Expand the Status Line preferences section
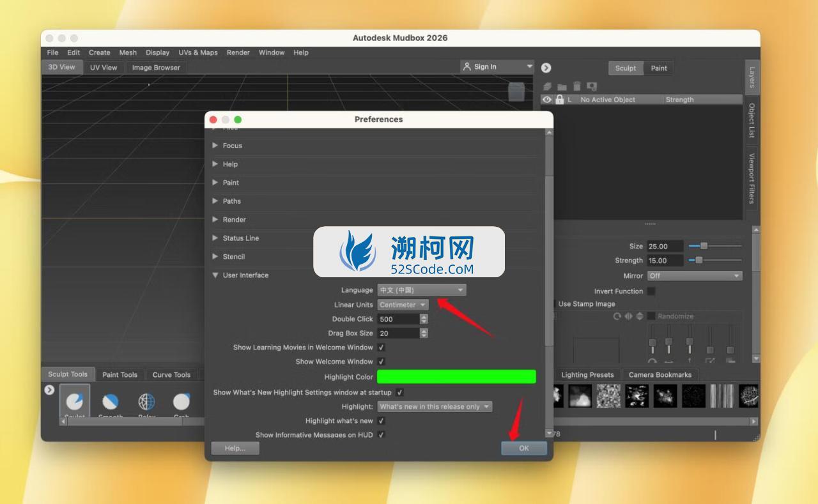Screen dimensions: 818x504 tap(215, 238)
